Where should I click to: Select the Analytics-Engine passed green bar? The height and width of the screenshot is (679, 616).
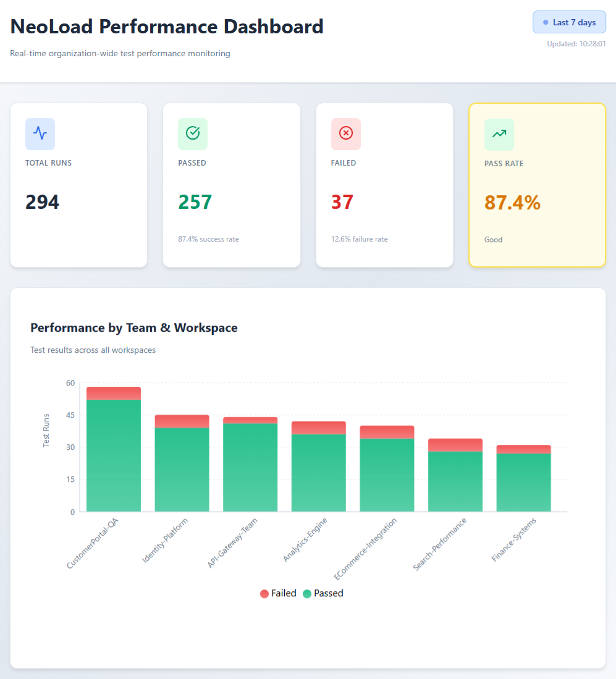(x=318, y=473)
